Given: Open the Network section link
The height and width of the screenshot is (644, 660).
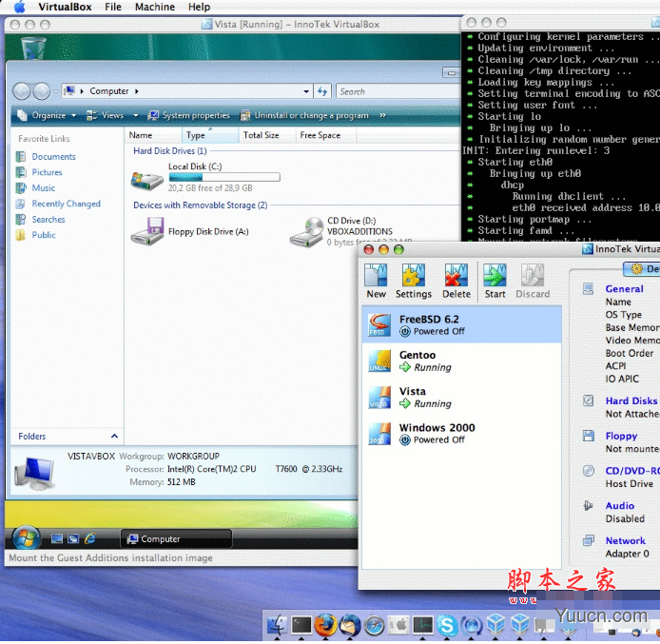Looking at the screenshot, I should point(625,540).
